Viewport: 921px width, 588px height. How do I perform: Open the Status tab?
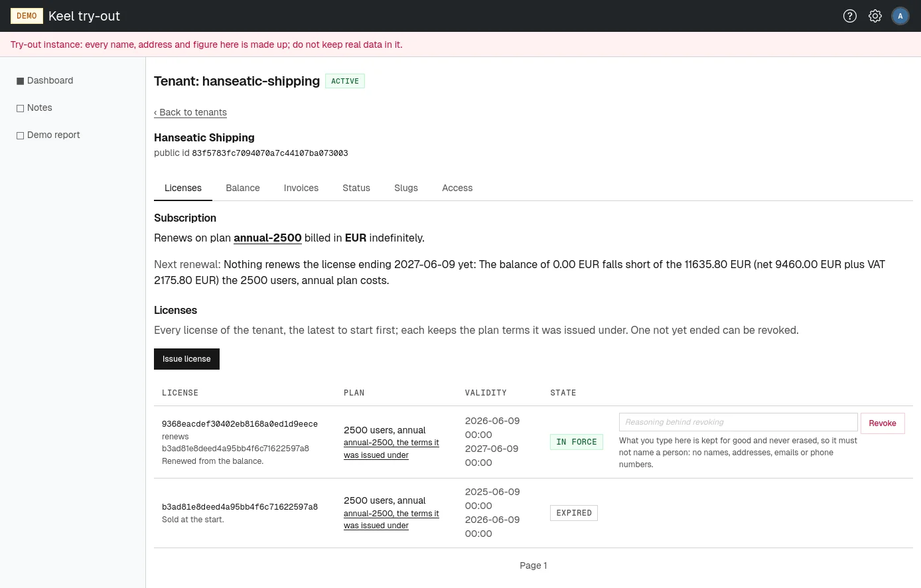pyautogui.click(x=356, y=188)
